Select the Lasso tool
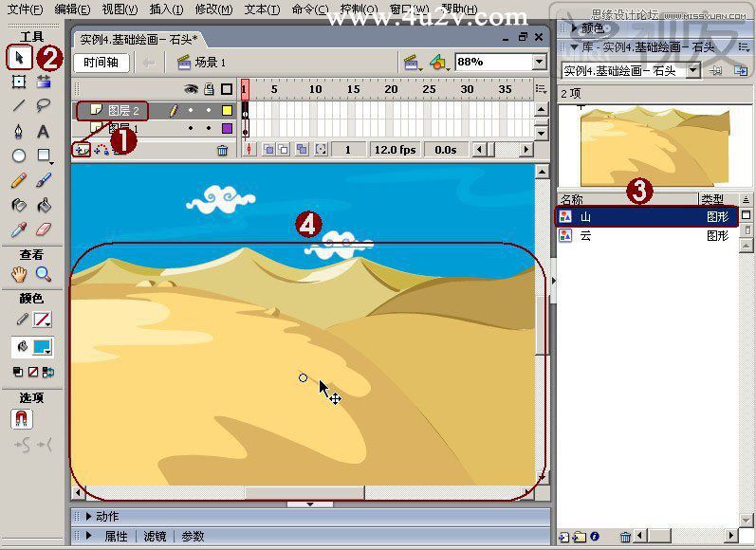 point(44,105)
